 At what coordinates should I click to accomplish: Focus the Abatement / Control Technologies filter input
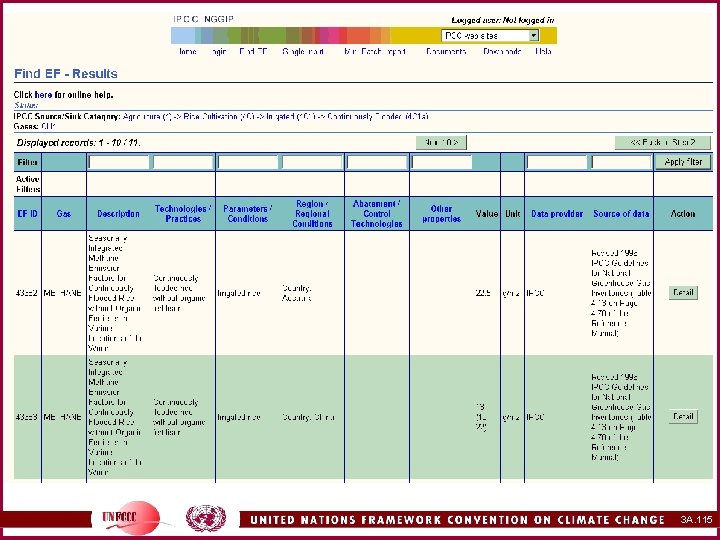[x=377, y=162]
